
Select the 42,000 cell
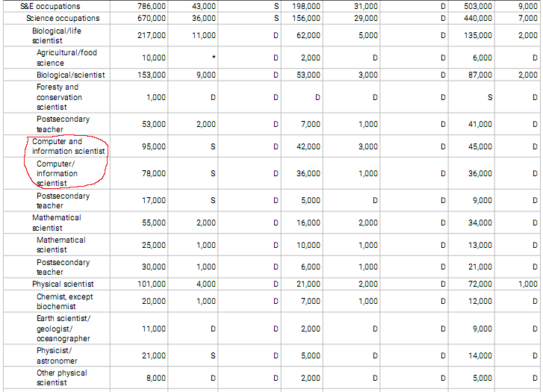(308, 146)
